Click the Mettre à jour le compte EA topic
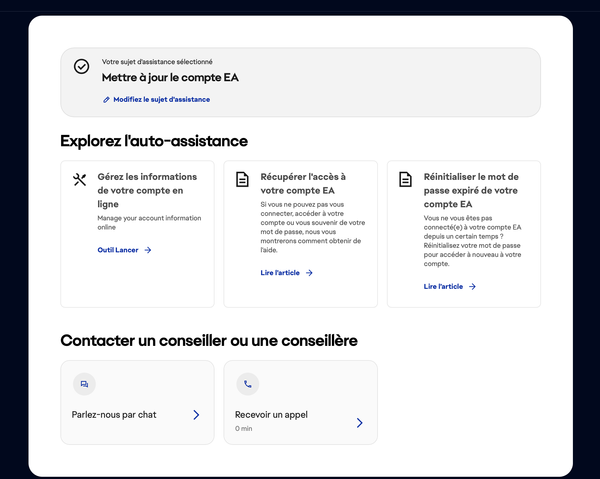600x479 pixels. point(170,77)
